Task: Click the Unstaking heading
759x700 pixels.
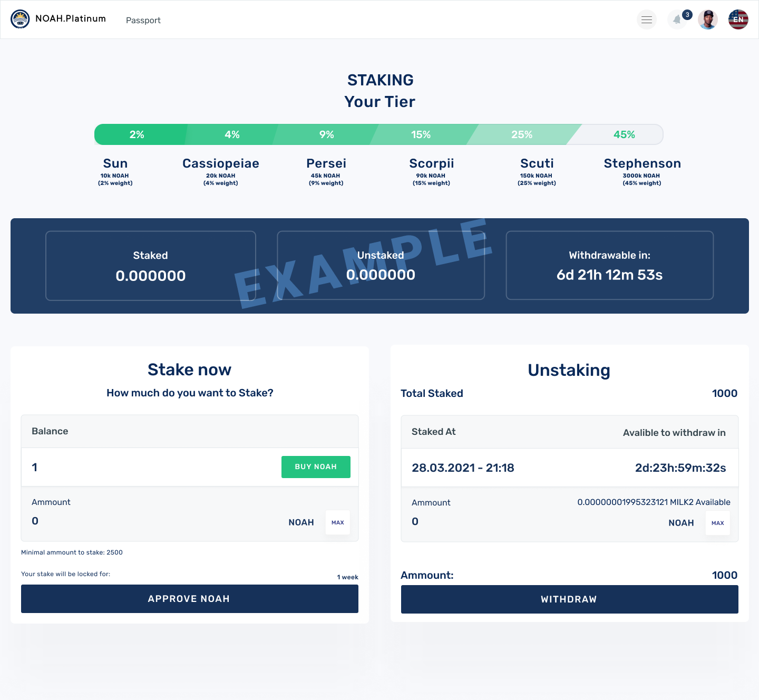Action: (x=569, y=370)
